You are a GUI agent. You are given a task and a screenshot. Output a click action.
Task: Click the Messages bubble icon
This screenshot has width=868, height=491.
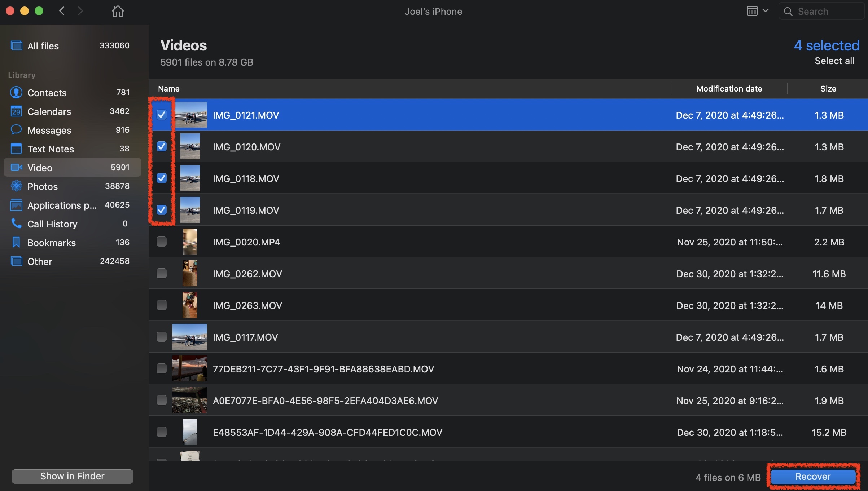click(16, 130)
